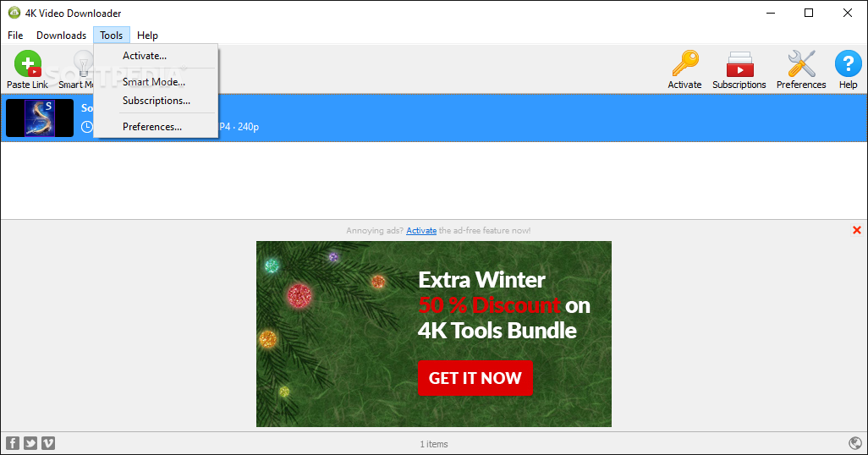Click the Activate link above the ad
Viewport: 868px width, 455px height.
point(421,230)
